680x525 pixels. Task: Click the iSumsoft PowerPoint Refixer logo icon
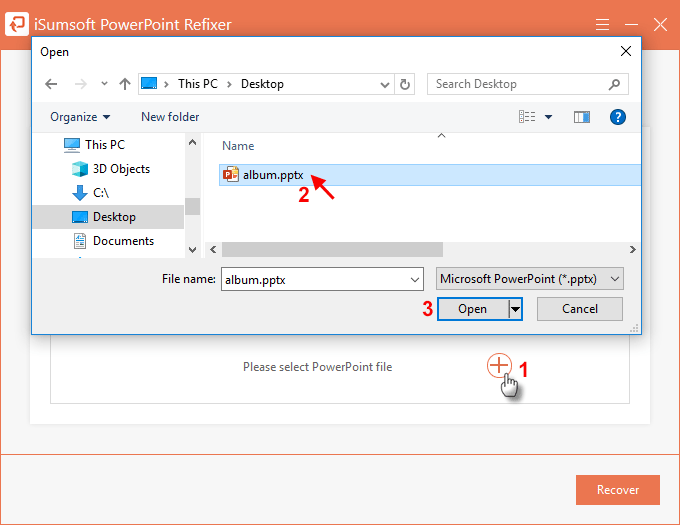[17, 24]
